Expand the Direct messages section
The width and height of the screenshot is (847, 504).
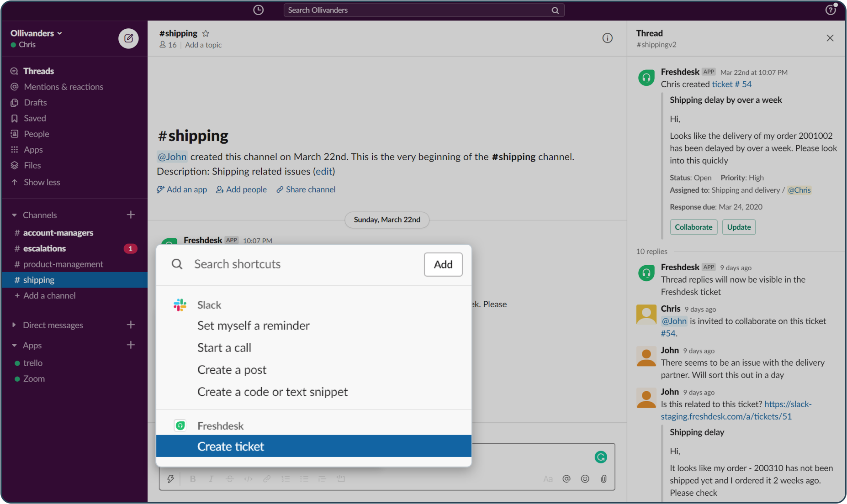coord(14,325)
